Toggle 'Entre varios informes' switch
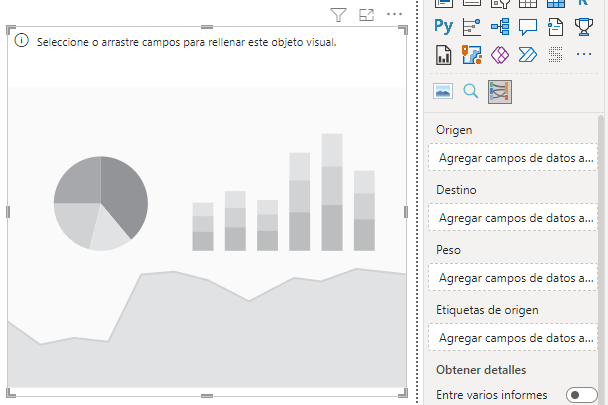The height and width of the screenshot is (405, 608). 580,395
